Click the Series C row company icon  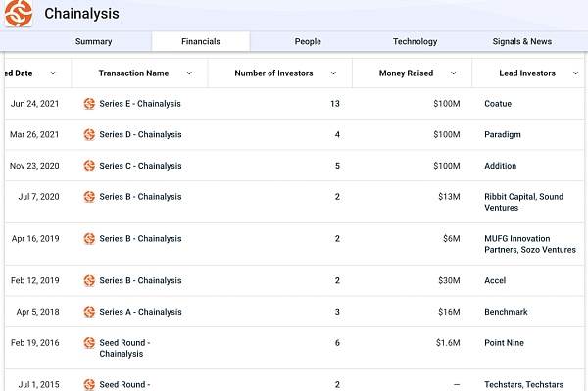tap(89, 166)
